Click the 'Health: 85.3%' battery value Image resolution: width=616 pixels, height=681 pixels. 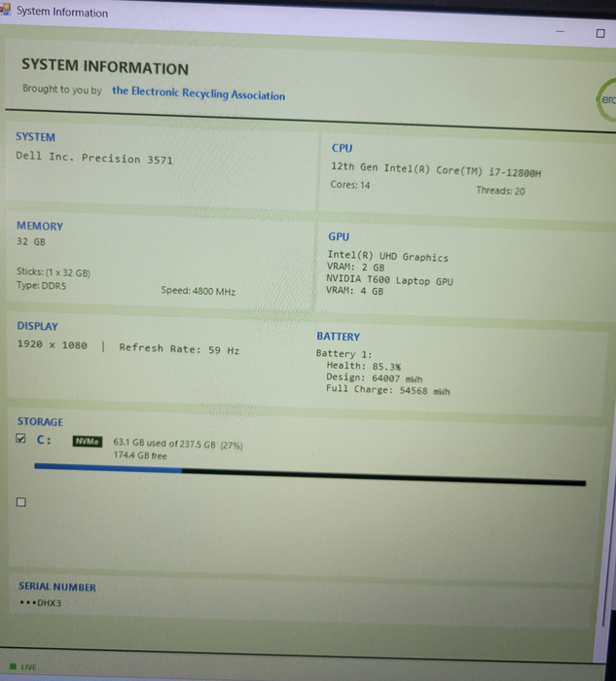(364, 366)
